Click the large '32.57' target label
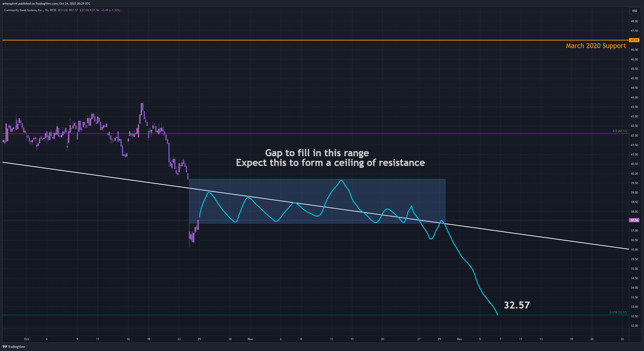This screenshot has height=351, width=644. pos(517,305)
